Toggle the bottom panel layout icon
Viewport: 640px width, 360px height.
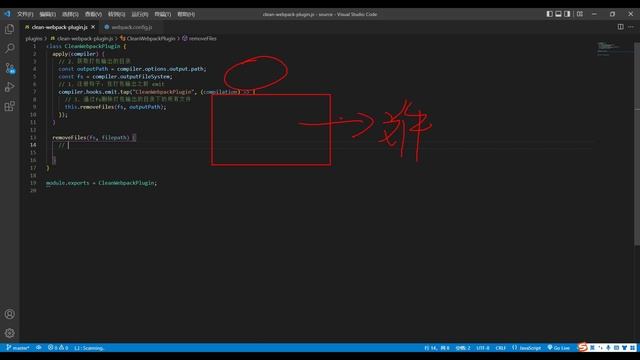558,14
